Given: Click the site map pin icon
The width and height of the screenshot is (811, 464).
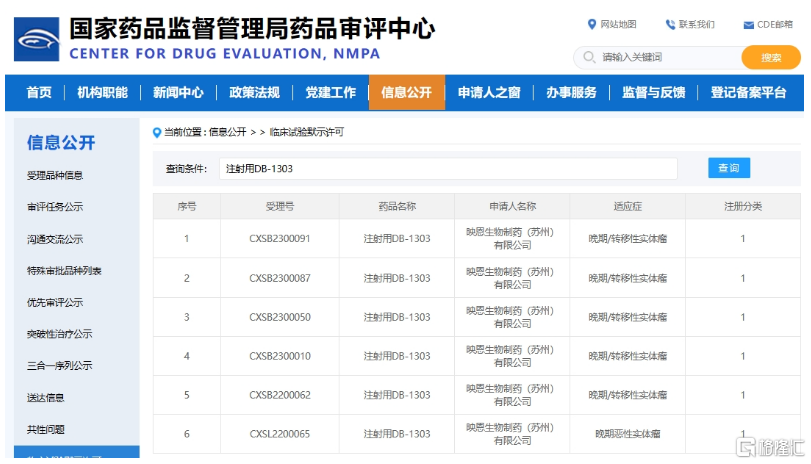Looking at the screenshot, I should point(592,24).
